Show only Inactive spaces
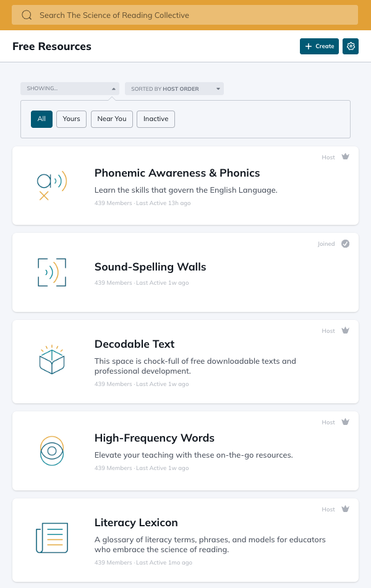Screen dimensions: 371x588 point(156,119)
